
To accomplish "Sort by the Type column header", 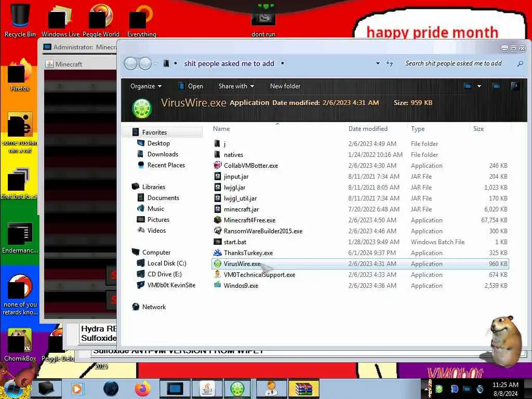I will tap(418, 129).
